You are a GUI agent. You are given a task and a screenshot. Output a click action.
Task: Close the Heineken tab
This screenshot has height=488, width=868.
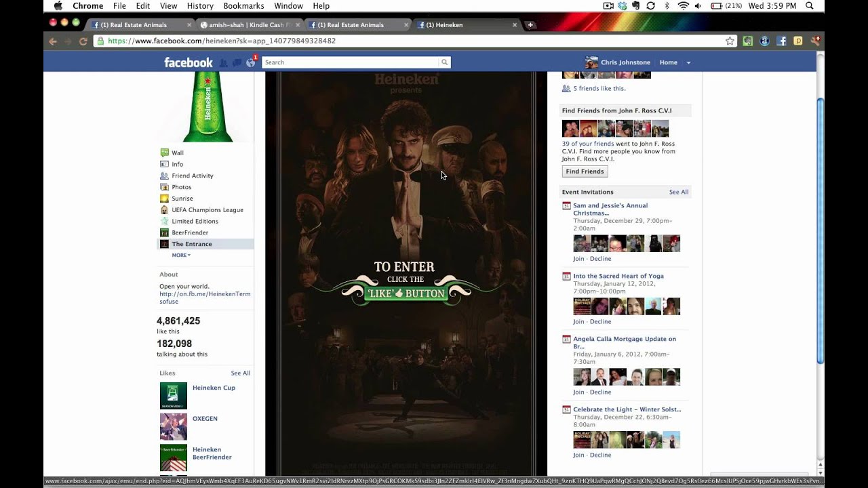(x=515, y=25)
